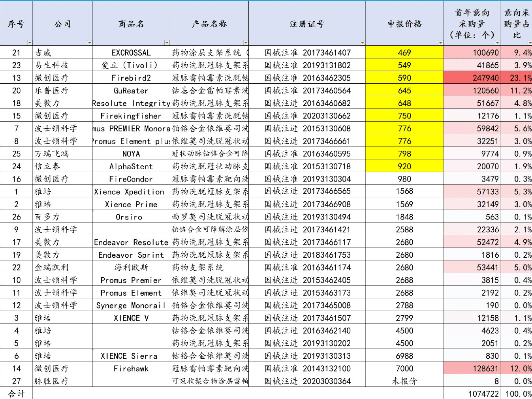Viewport: 532px width, 399px height.
Task: Click the price cell 1848
Action: [404, 217]
